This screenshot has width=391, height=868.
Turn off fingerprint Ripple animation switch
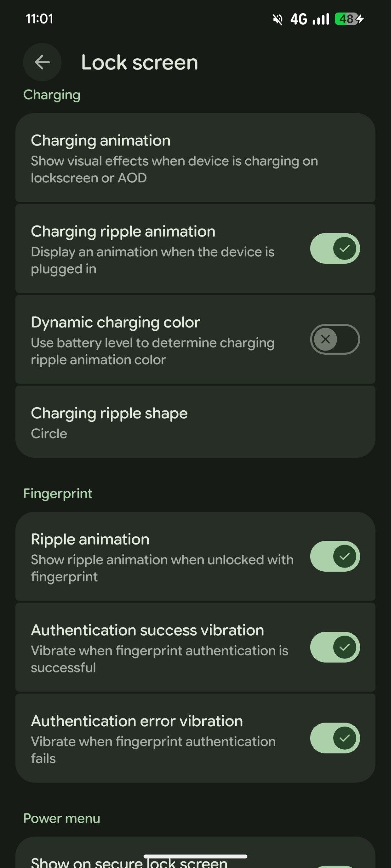[x=335, y=556]
